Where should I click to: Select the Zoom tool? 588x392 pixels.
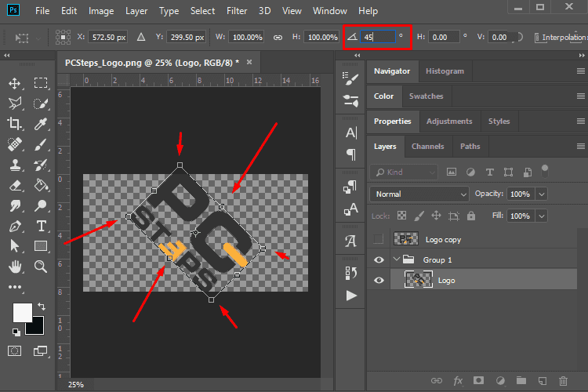click(41, 267)
